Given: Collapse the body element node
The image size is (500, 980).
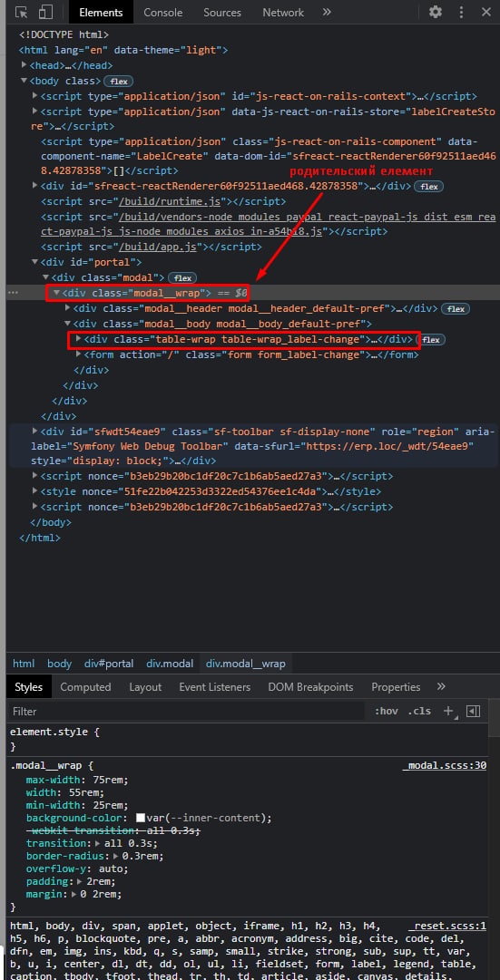Looking at the screenshot, I should tap(24, 81).
